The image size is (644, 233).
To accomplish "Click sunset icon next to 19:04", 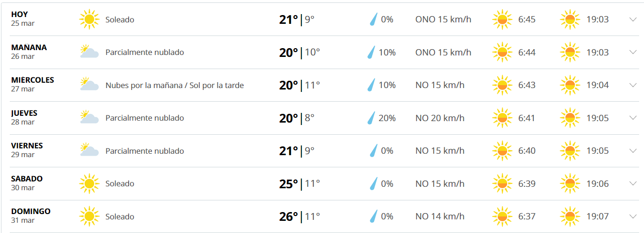I will point(570,85).
